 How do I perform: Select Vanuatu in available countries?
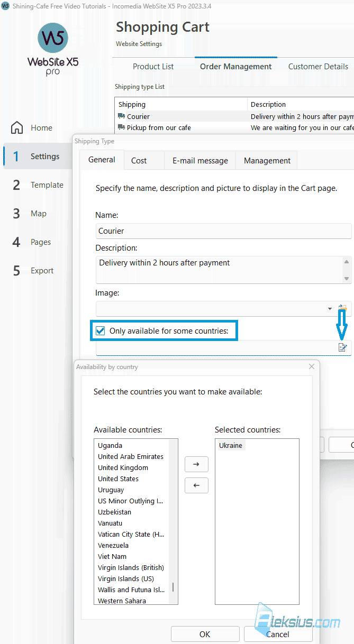110,523
